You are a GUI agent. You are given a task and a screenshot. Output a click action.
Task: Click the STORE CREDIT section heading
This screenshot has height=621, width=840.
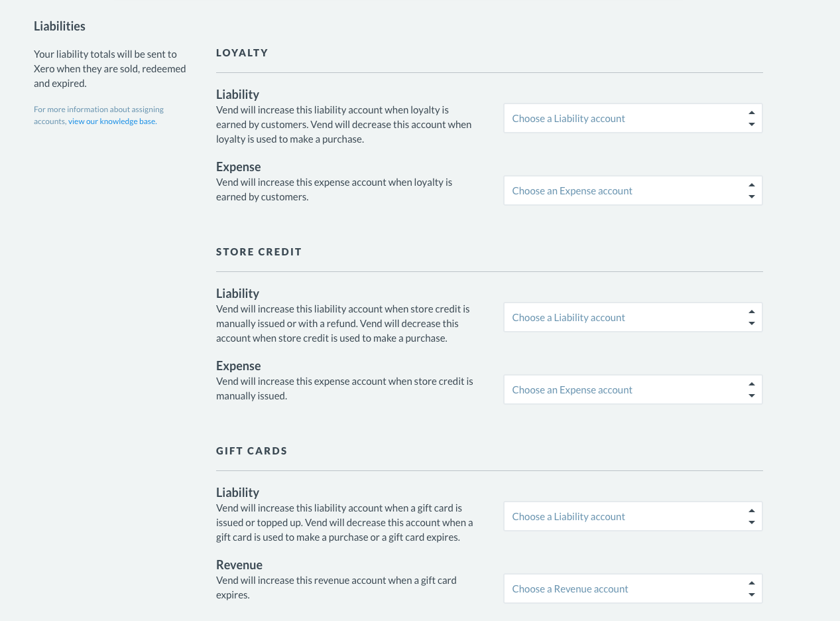click(x=259, y=251)
